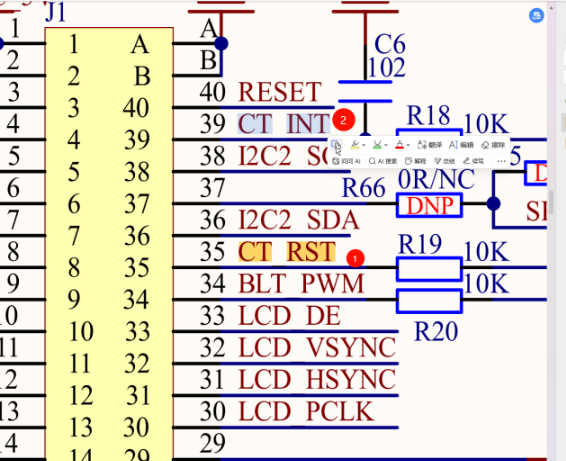Click 翻译 (translate) in the floating toolbar
Viewport: 566px width, 461px height.
pos(430,145)
